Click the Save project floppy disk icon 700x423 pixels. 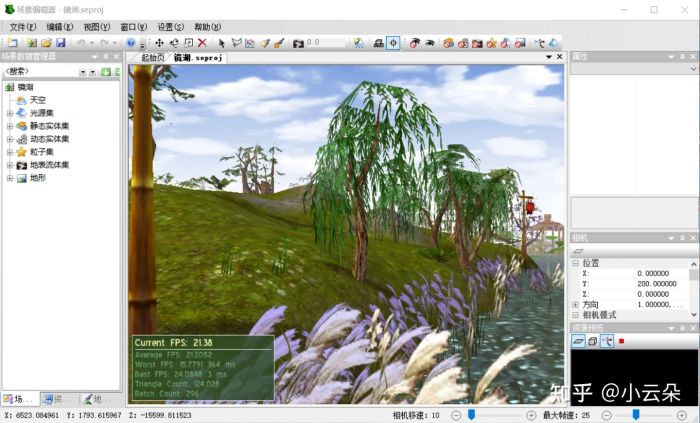[60, 43]
